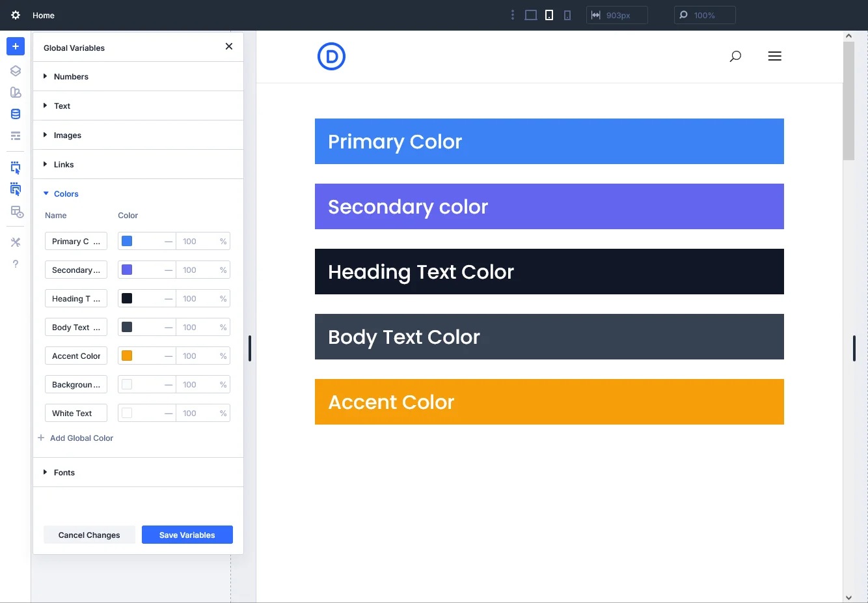The image size is (868, 603).
Task: Expand the Fonts section
Action: coord(64,473)
